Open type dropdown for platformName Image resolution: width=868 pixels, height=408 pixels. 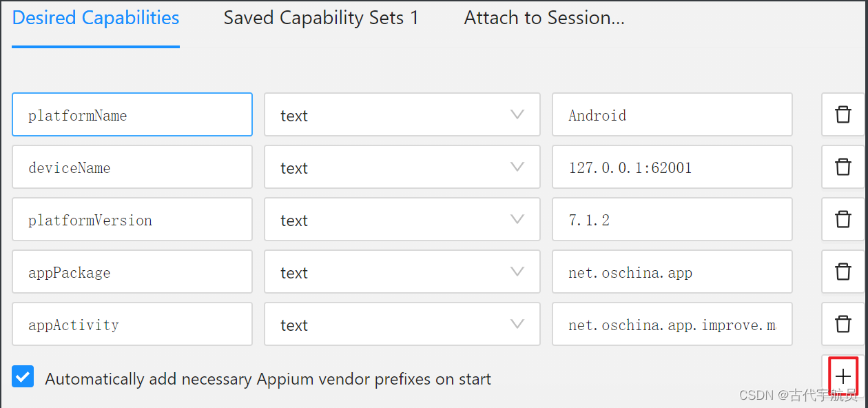pos(402,115)
